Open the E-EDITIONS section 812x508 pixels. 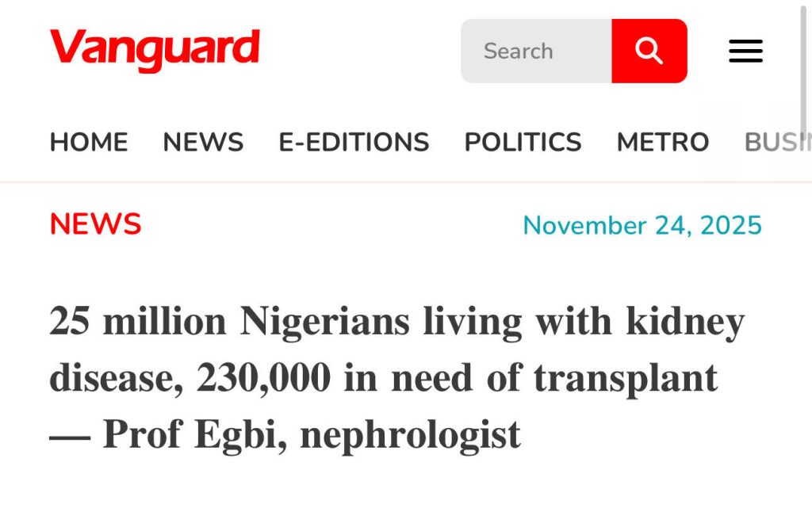[354, 143]
